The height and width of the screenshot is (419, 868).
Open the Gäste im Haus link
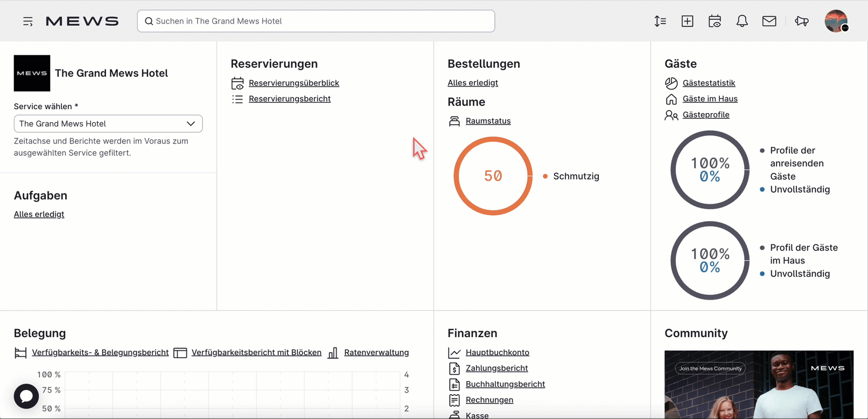pyautogui.click(x=710, y=99)
